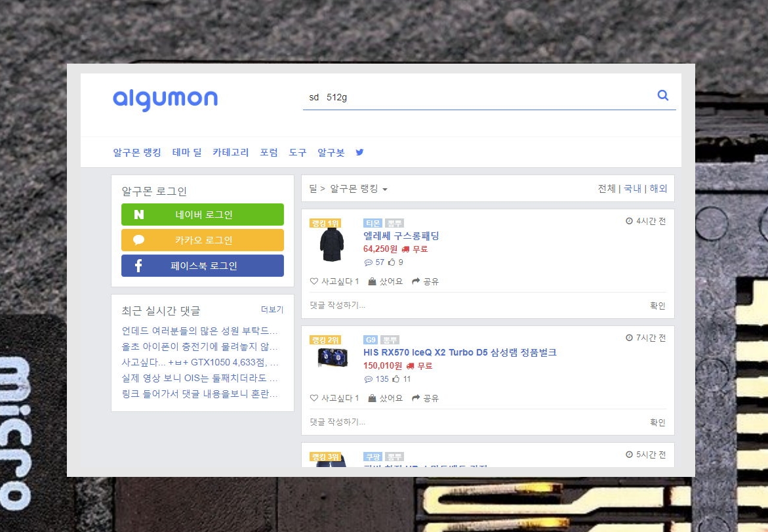Image resolution: width=768 pixels, height=532 pixels.
Task: Click the 7시간 전 timestamp
Action: point(645,338)
